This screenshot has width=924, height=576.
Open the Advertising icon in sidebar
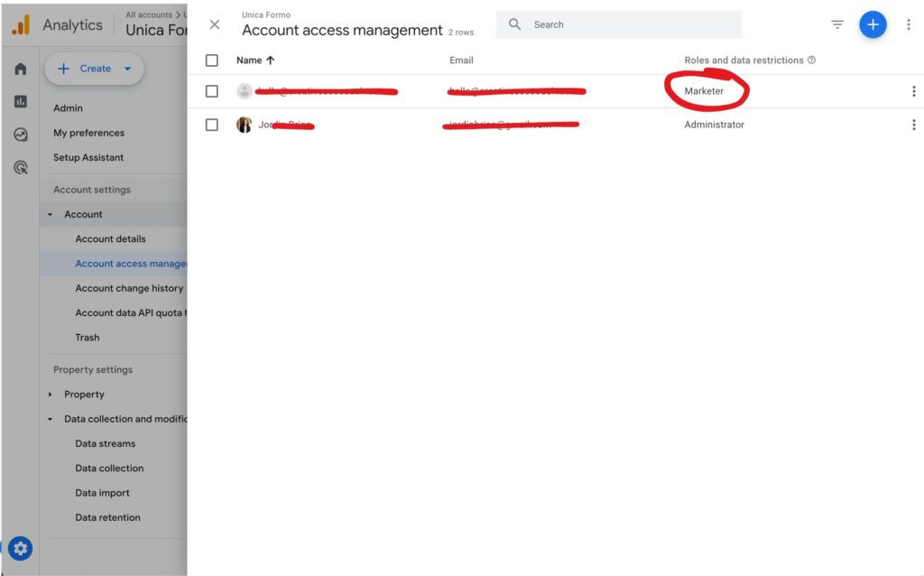(x=20, y=167)
